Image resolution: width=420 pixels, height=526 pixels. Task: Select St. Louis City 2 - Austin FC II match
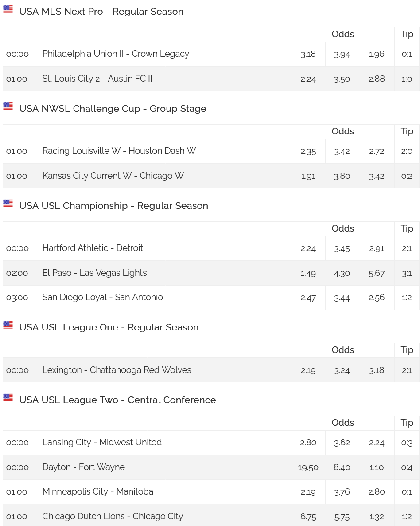(x=97, y=79)
